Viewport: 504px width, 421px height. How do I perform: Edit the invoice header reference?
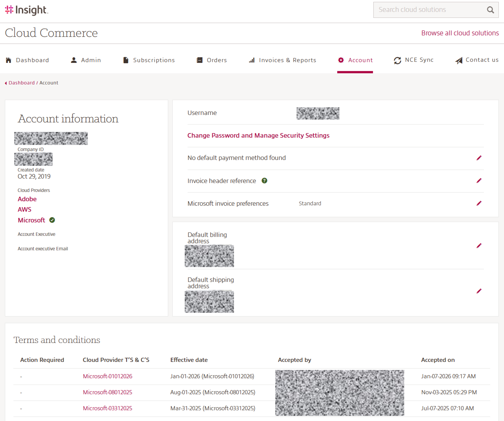479,180
